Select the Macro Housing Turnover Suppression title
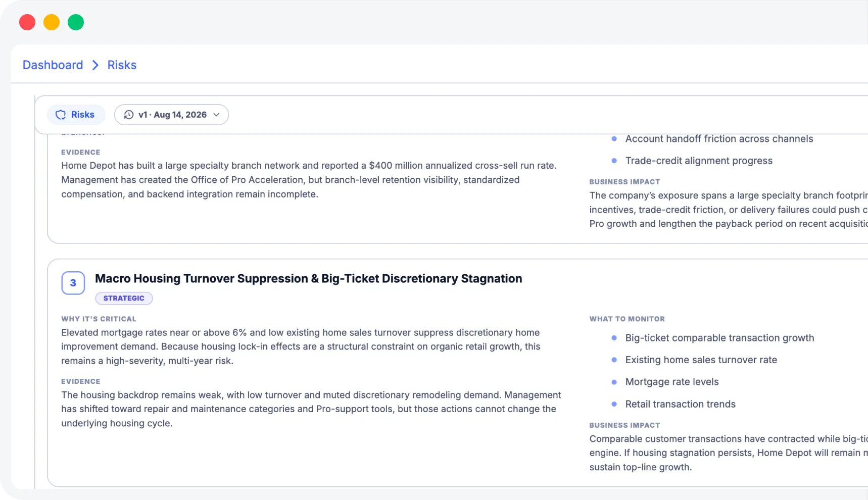 click(x=308, y=279)
